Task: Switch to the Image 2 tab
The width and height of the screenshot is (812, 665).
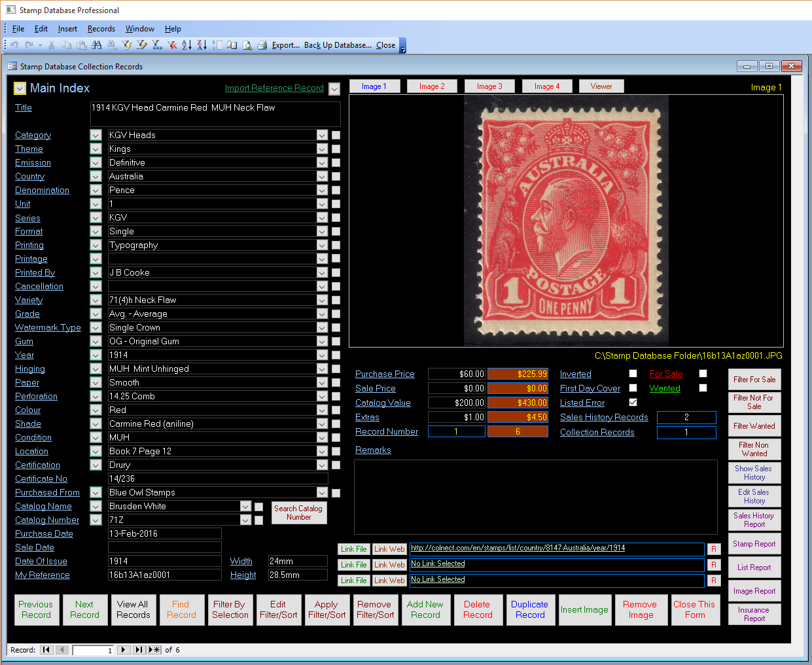Action: point(432,85)
